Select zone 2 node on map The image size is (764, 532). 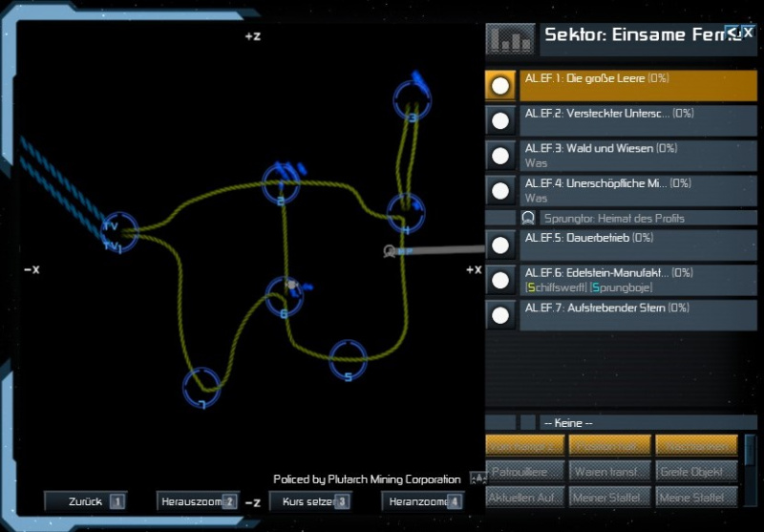coord(281,183)
